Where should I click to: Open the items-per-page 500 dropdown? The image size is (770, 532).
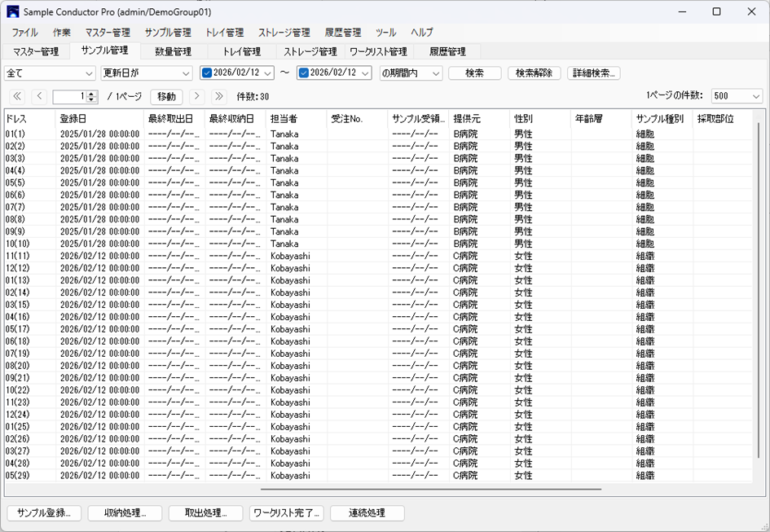[x=755, y=96]
